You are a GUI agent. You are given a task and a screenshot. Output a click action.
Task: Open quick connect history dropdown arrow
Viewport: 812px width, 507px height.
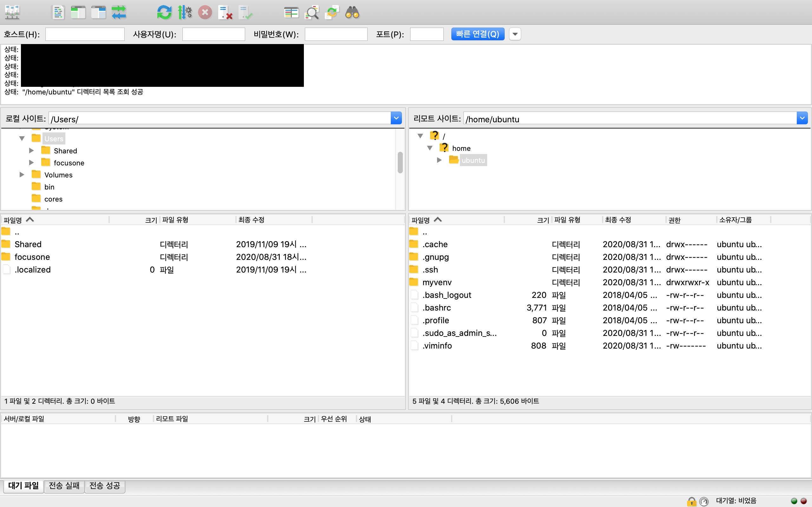tap(515, 34)
